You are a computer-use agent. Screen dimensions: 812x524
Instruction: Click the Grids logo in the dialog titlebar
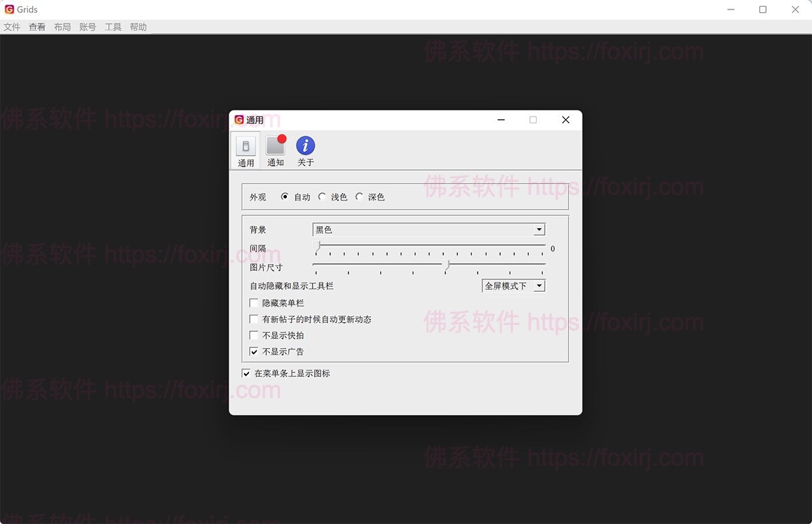[x=240, y=119]
